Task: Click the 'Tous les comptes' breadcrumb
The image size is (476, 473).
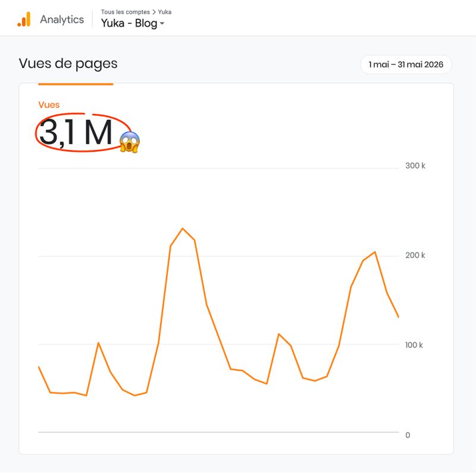Action: coord(126,12)
